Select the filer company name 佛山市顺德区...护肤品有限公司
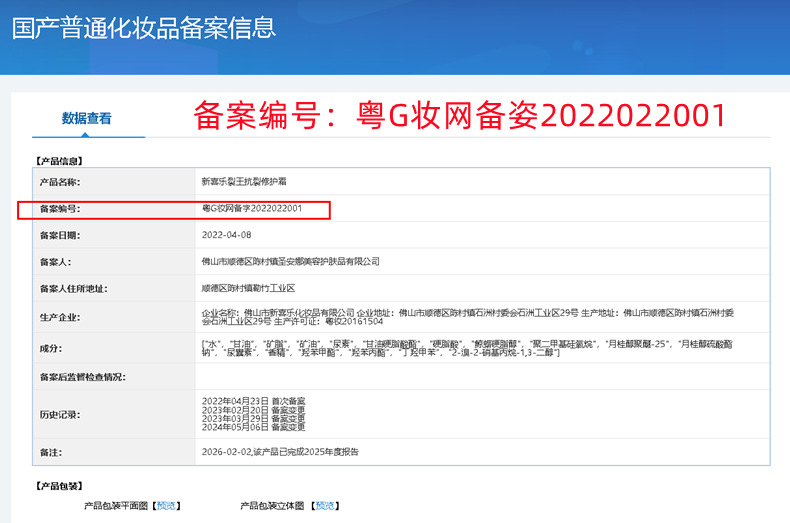Viewport: 790px width, 523px height. click(291, 262)
